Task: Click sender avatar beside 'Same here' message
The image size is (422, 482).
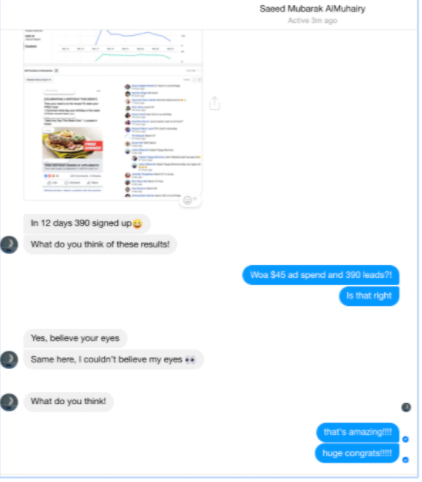Action: click(x=9, y=360)
